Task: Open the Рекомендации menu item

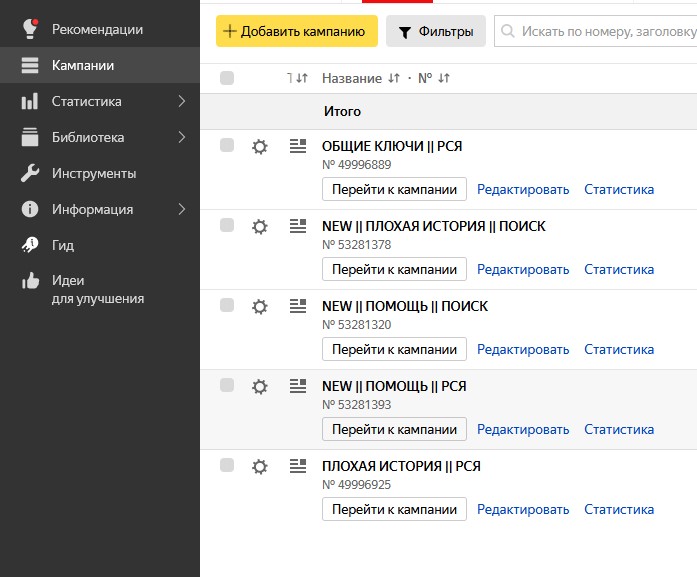Action: 100,29
